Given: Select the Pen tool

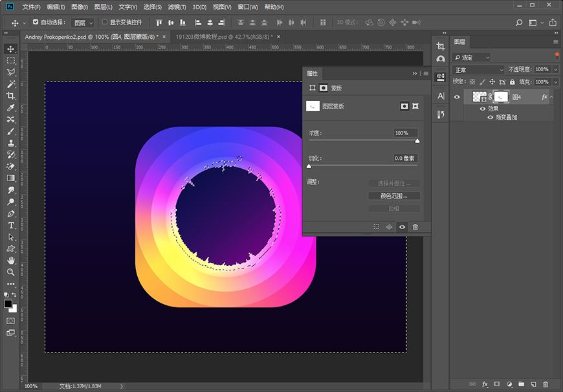Looking at the screenshot, I should (11, 213).
